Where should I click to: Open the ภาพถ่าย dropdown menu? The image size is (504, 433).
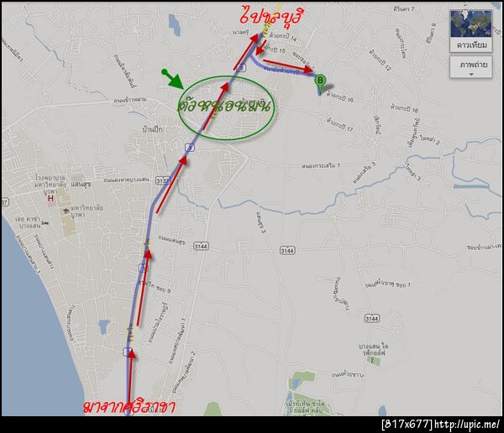471,67
